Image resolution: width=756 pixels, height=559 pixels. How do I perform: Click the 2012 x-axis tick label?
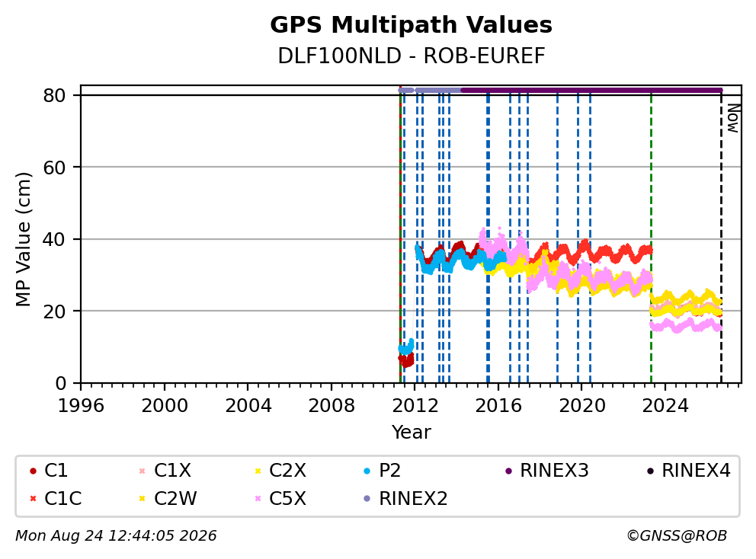(x=415, y=406)
